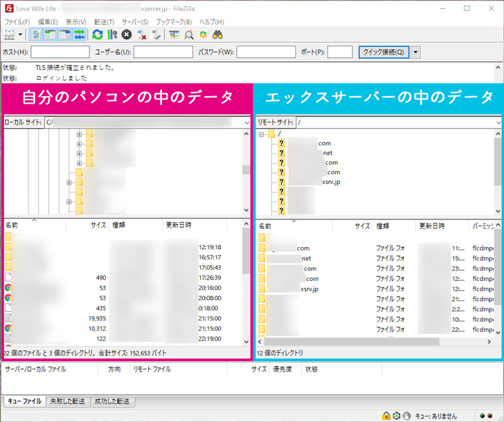Click the disconnect from server icon
The width and height of the screenshot is (504, 422).
(x=141, y=34)
